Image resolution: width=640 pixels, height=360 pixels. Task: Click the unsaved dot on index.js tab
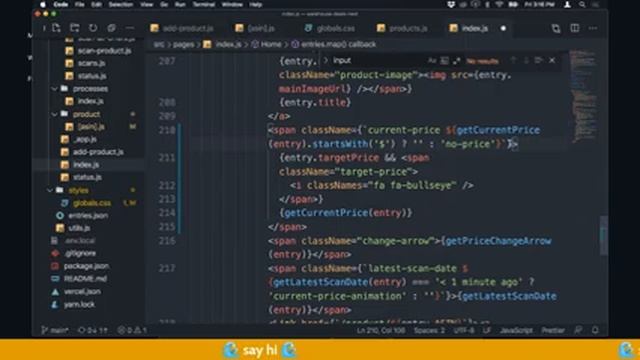pyautogui.click(x=503, y=28)
